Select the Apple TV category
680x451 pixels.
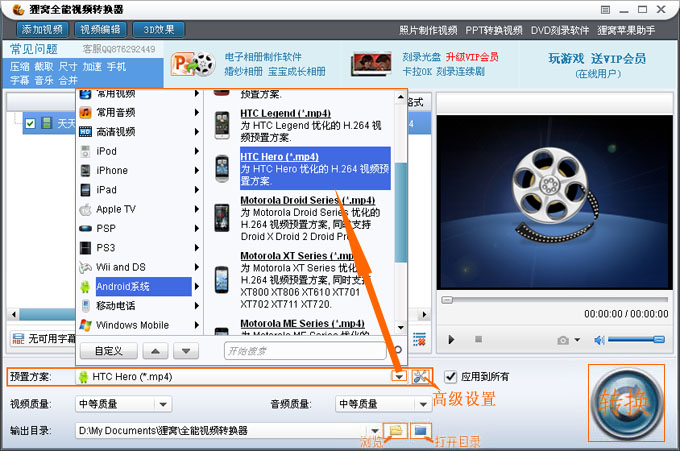(116, 209)
